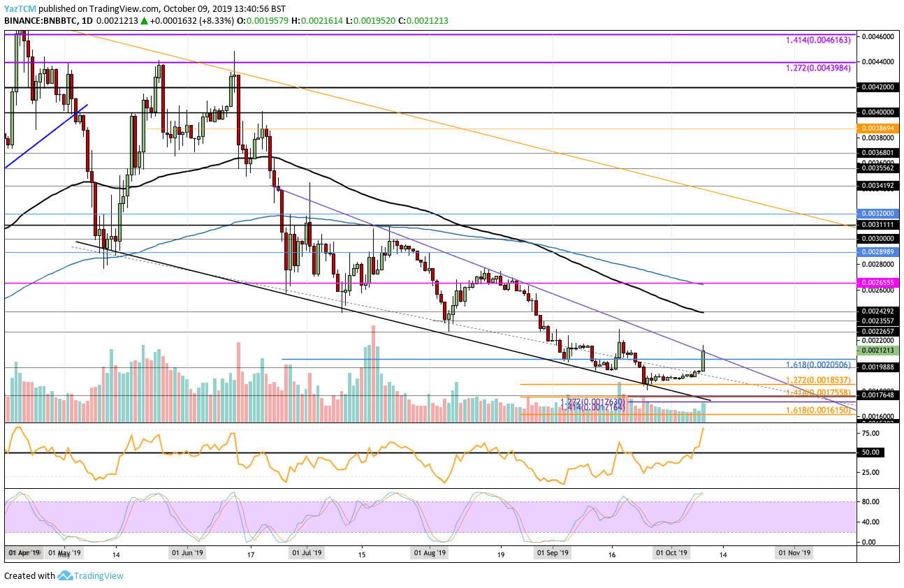Viewport: 904px width, 588px height.
Task: Click the YazTCM author name in header
Action: [x=22, y=8]
